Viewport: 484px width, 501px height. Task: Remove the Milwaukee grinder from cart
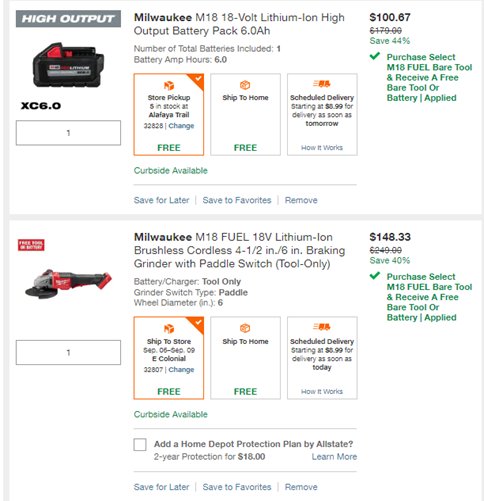(x=301, y=487)
